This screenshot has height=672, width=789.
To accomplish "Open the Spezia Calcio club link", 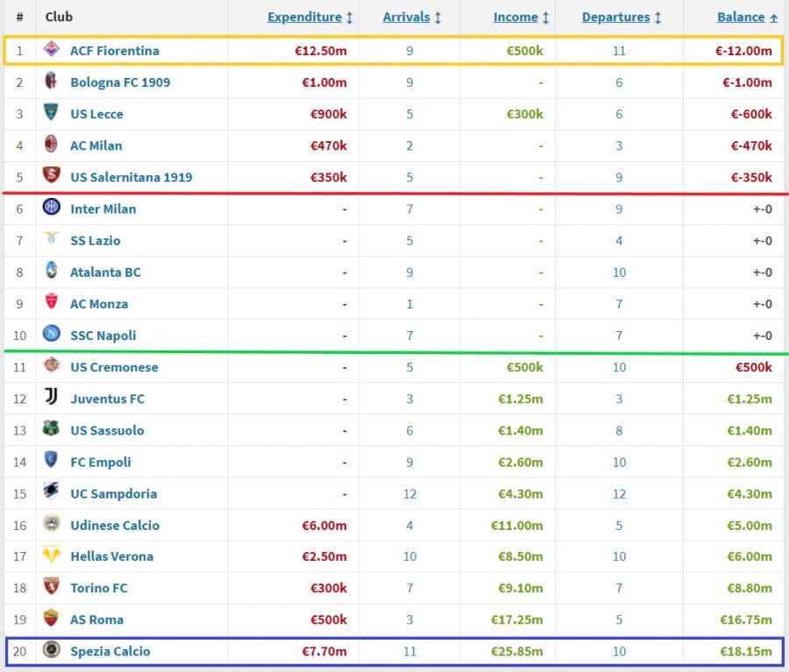I will (x=110, y=651).
